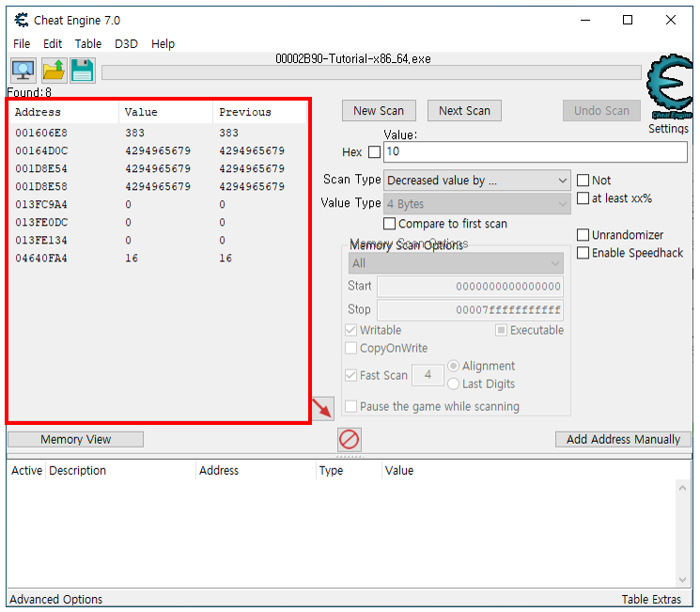Sort by the Address column header
This screenshot has width=700, height=612.
(65, 112)
